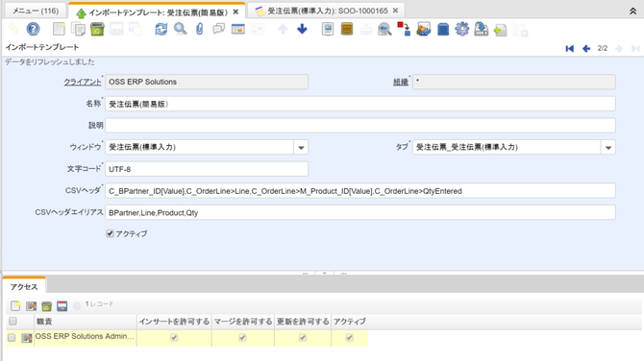644x361 pixels.
Task: Open process gear icon in toolbar
Action: 462,29
